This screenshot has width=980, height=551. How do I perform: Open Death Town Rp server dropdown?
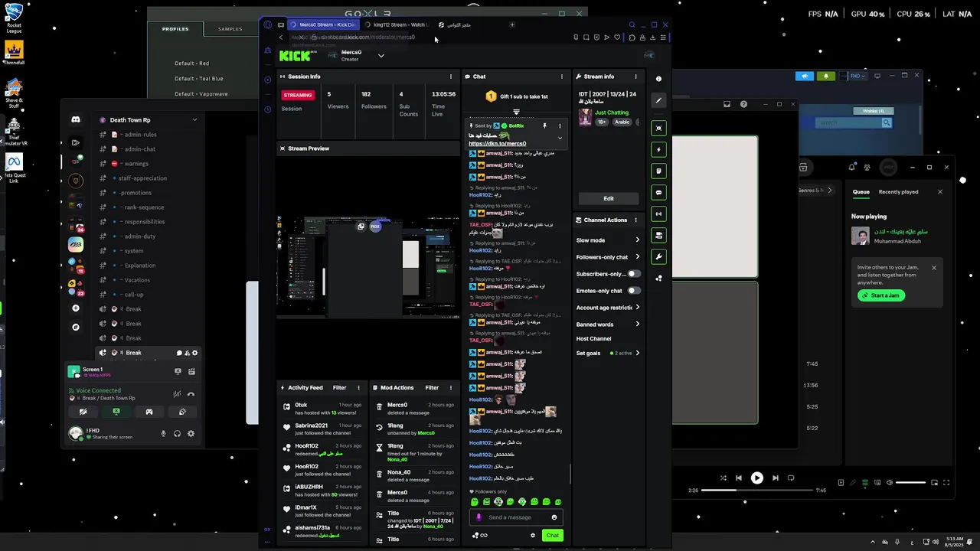[194, 120]
